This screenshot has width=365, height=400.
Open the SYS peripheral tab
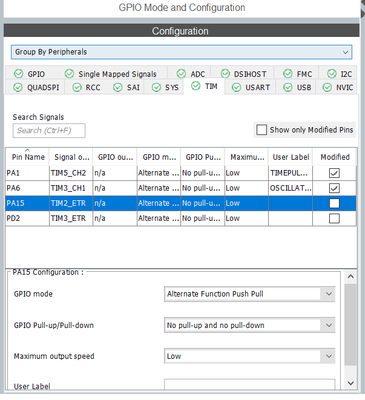click(165, 87)
